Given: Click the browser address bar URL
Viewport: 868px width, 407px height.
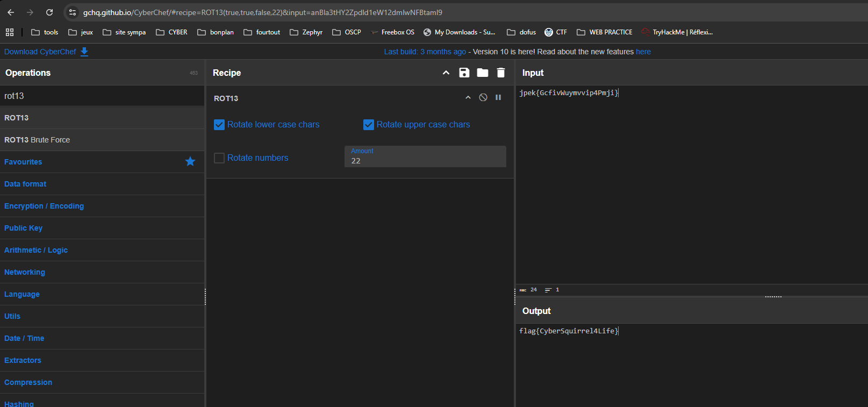Looking at the screenshot, I should (x=263, y=12).
